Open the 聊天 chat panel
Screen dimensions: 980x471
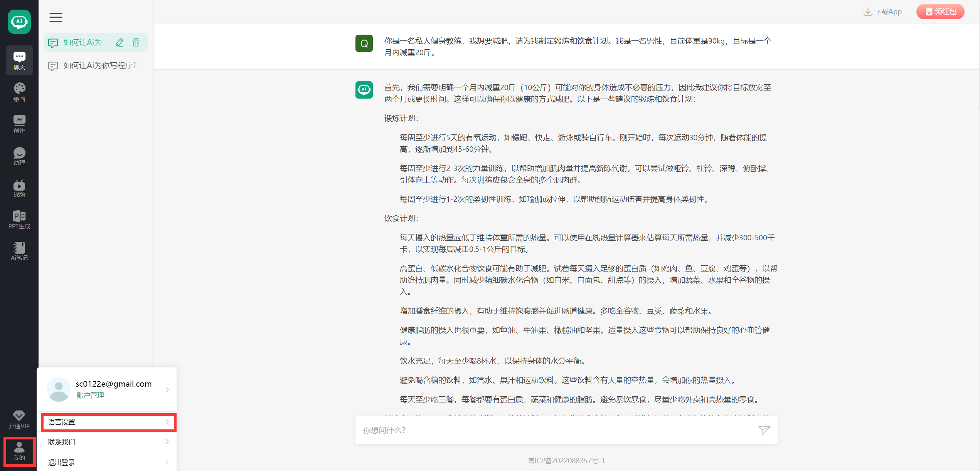point(19,60)
